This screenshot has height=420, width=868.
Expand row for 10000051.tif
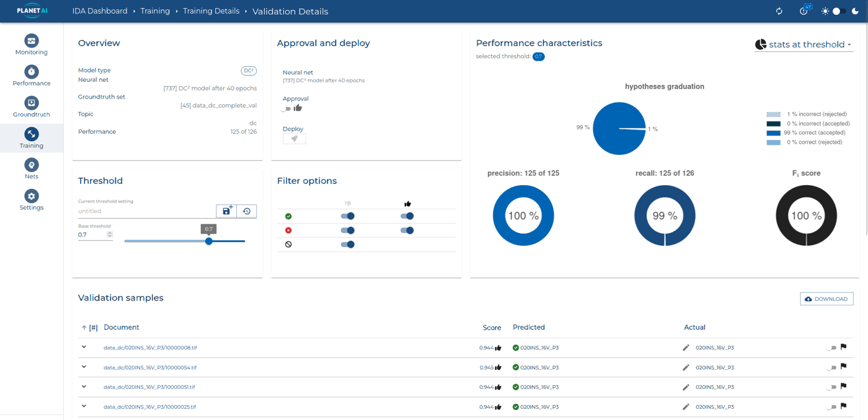(x=84, y=387)
